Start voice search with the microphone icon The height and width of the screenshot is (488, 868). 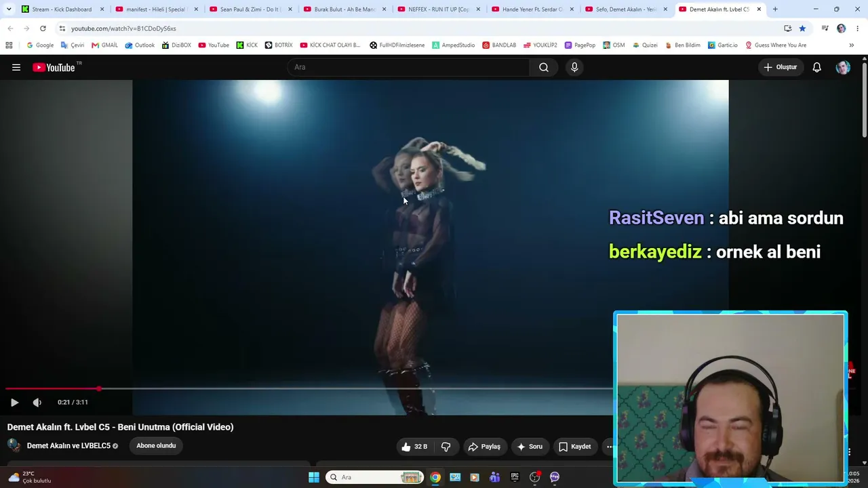point(574,67)
